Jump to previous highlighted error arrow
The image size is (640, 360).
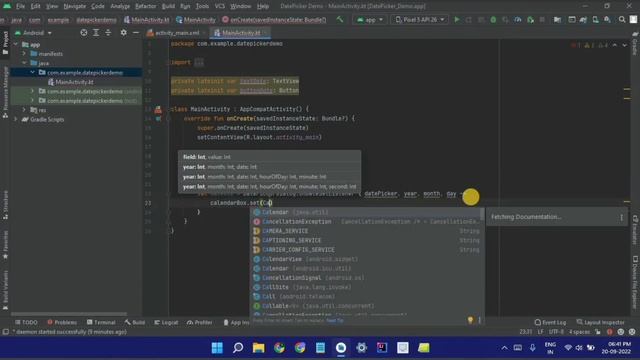(x=615, y=45)
